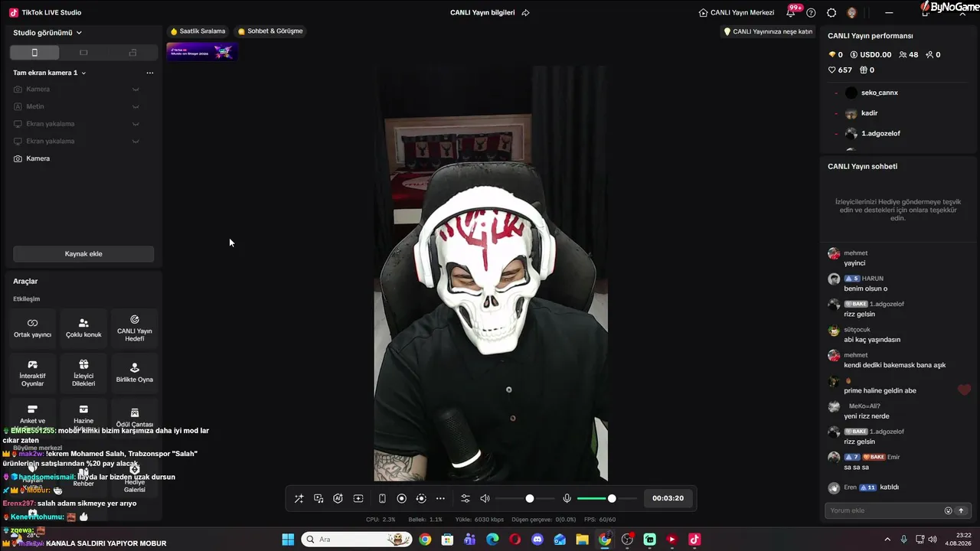Select the portrait phone layout tab
This screenshot has height=551, width=980.
pyautogui.click(x=34, y=53)
